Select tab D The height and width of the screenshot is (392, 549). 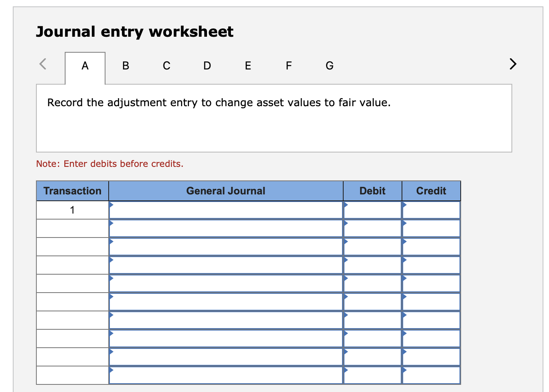(x=207, y=66)
